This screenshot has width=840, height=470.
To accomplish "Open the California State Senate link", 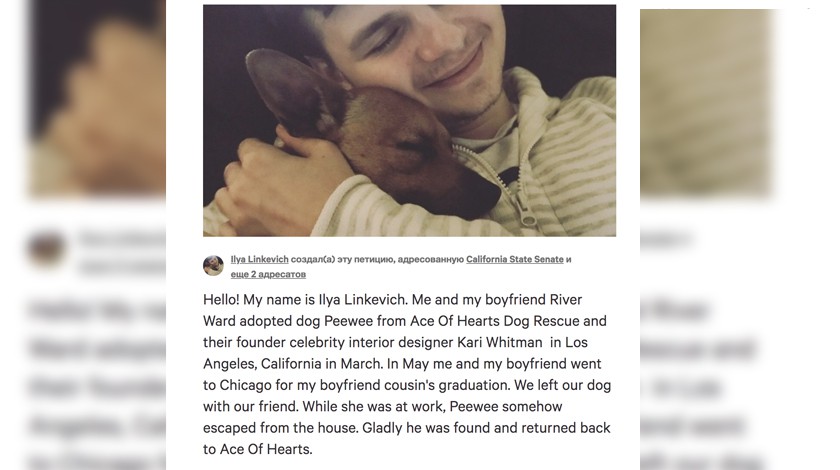I will (x=514, y=259).
